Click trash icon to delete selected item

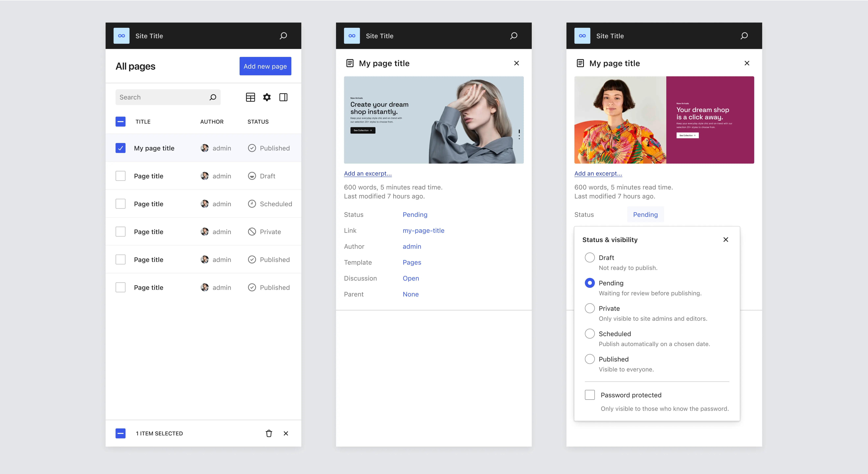pyautogui.click(x=269, y=433)
